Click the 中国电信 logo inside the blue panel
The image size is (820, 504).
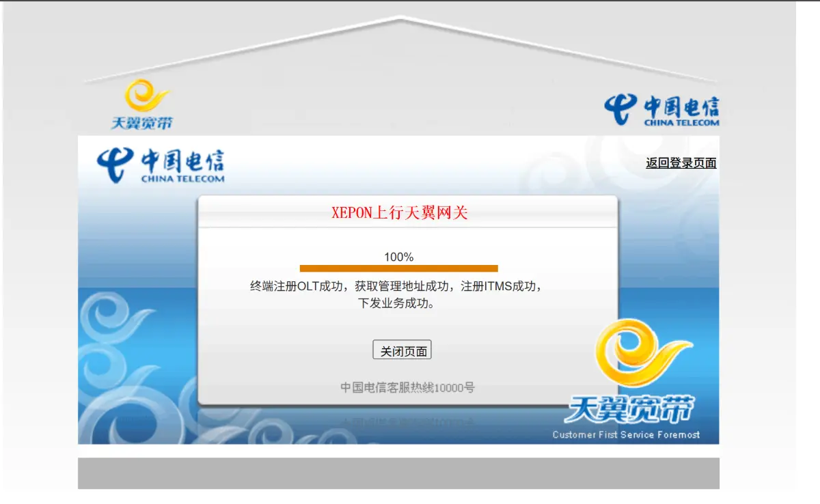pos(161,166)
